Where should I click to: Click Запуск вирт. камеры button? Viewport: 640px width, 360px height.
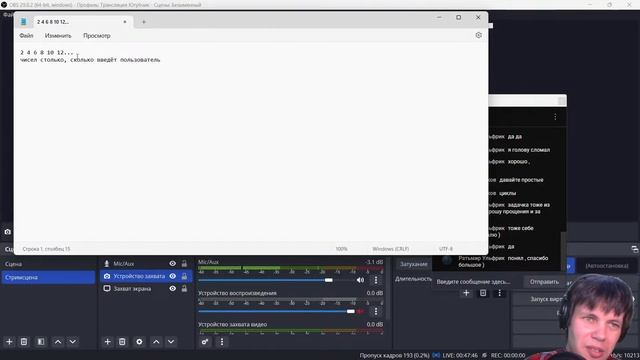point(546,299)
